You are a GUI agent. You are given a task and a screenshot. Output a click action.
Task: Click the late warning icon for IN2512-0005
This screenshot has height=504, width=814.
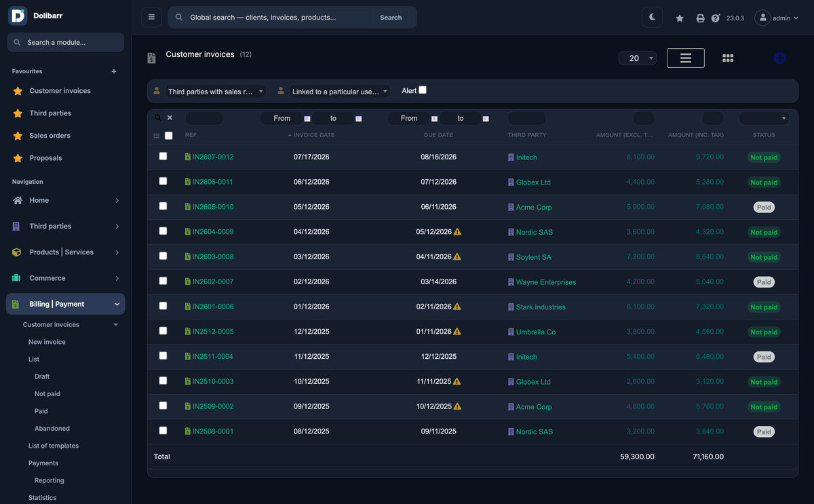pyautogui.click(x=457, y=331)
